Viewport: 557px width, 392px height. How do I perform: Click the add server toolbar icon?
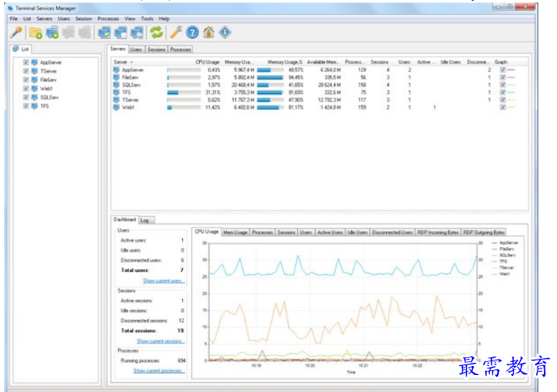coord(52,32)
